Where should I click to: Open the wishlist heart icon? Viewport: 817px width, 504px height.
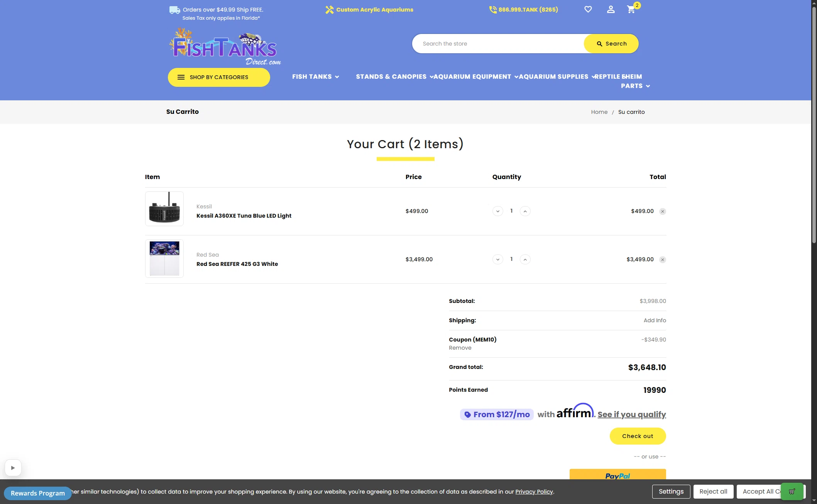pyautogui.click(x=588, y=9)
